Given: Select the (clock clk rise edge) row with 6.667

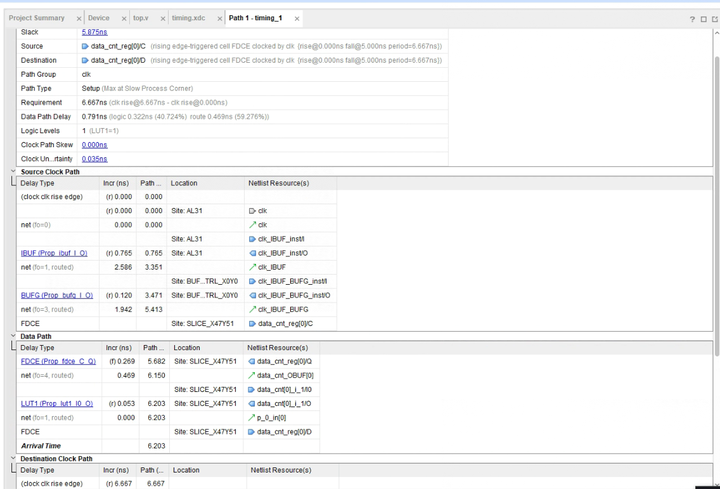Looking at the screenshot, I should tap(178, 483).
